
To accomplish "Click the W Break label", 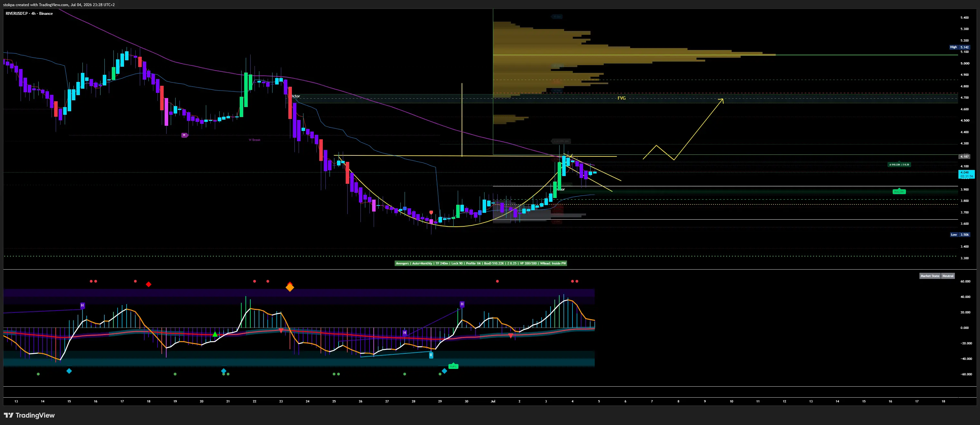I will (255, 140).
